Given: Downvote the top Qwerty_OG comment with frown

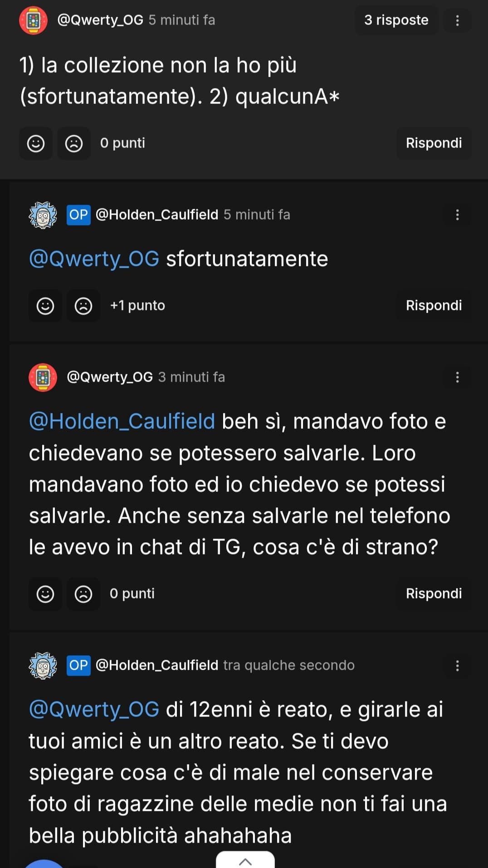Looking at the screenshot, I should point(74,143).
